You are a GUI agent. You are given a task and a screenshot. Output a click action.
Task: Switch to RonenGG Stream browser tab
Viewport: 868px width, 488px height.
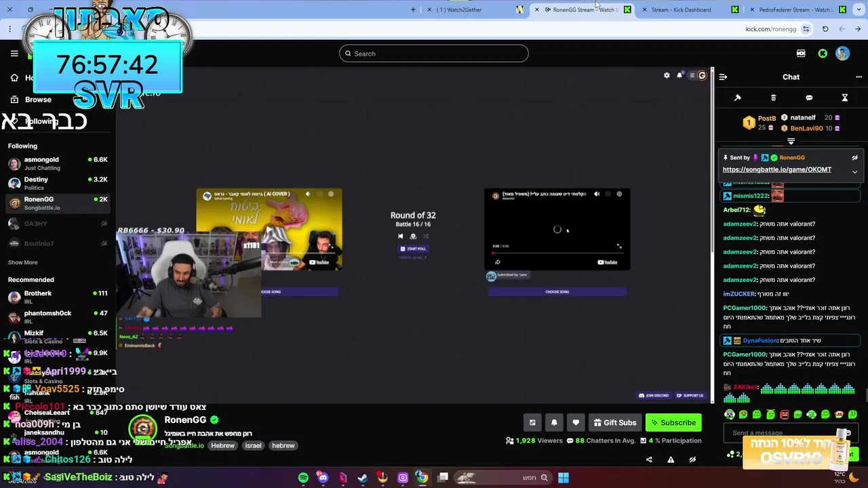tap(583, 9)
